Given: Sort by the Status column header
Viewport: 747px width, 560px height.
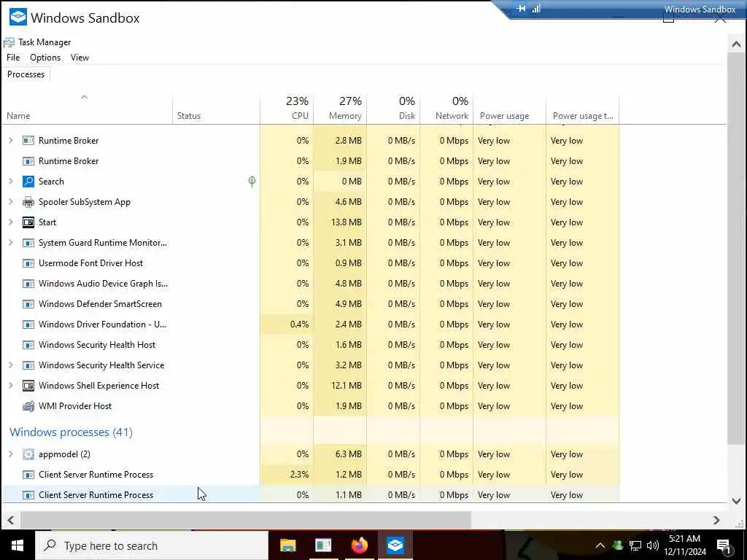Looking at the screenshot, I should 216,109.
